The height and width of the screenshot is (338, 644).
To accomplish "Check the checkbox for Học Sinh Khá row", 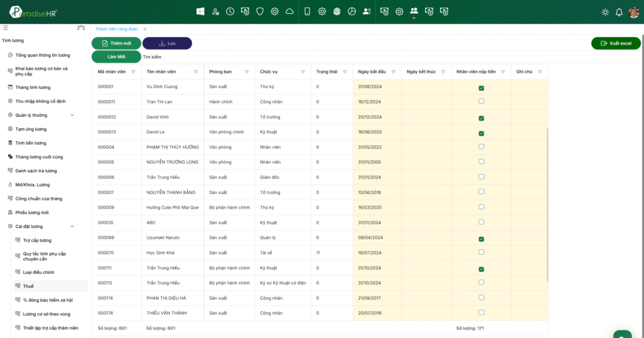I will [x=481, y=253].
